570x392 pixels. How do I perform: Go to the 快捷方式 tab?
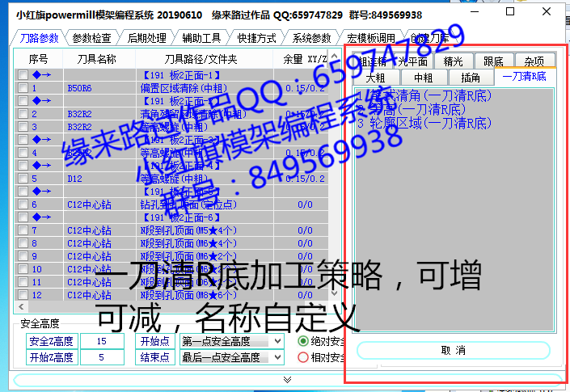pyautogui.click(x=256, y=38)
